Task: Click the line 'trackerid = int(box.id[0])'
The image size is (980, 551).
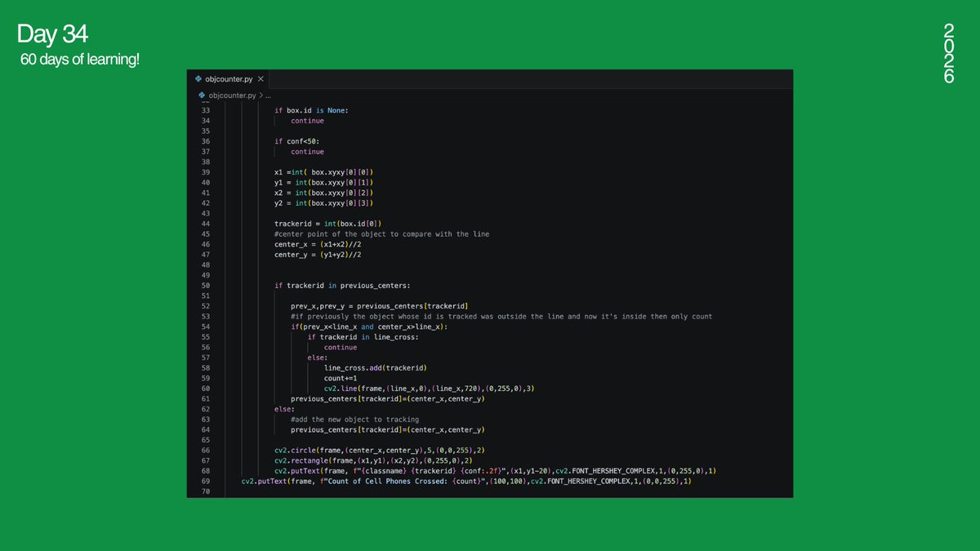Action: (327, 224)
